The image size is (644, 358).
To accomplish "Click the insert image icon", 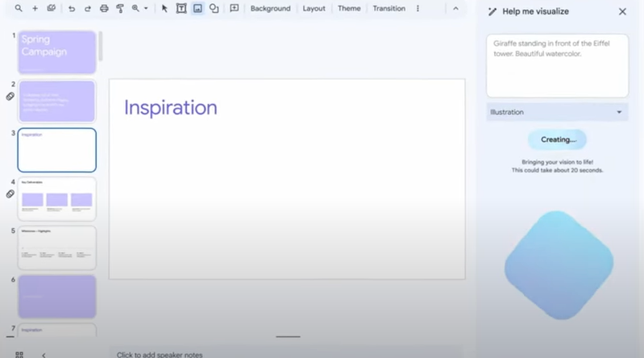I will (197, 8).
